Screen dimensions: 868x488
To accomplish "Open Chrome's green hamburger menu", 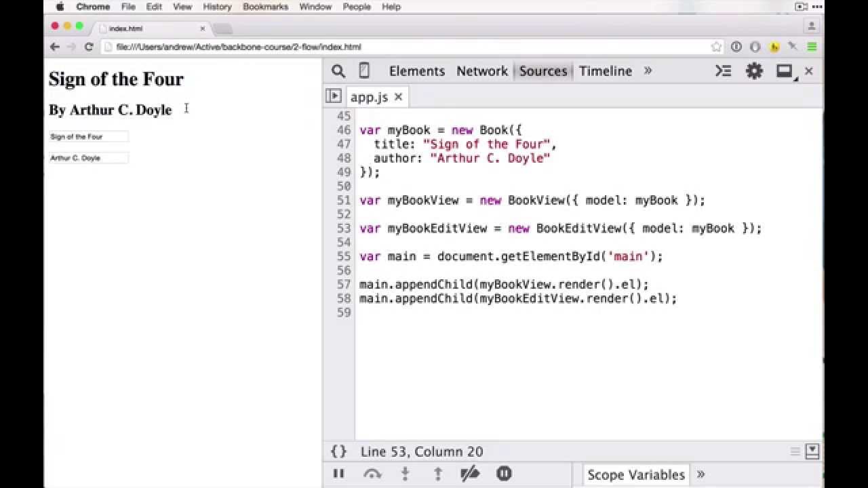I will (x=812, y=47).
